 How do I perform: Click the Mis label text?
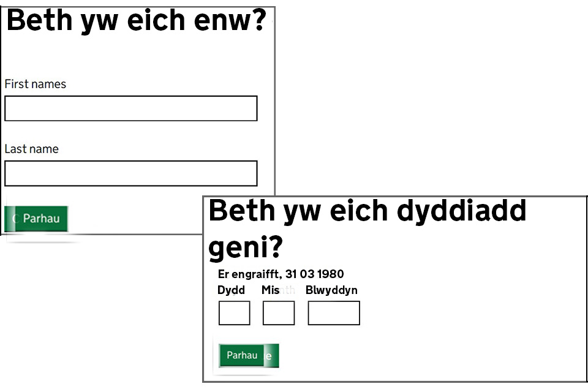[270, 290]
